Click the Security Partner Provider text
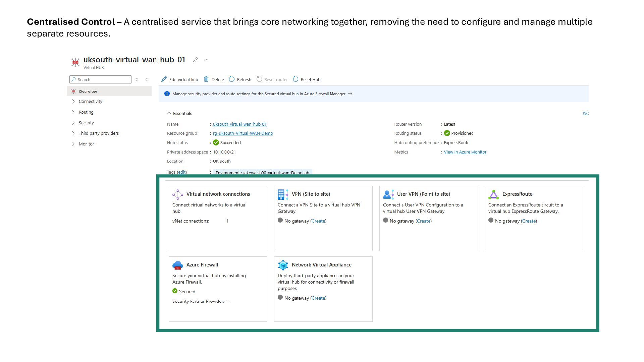The image size is (644, 362). [x=201, y=301]
